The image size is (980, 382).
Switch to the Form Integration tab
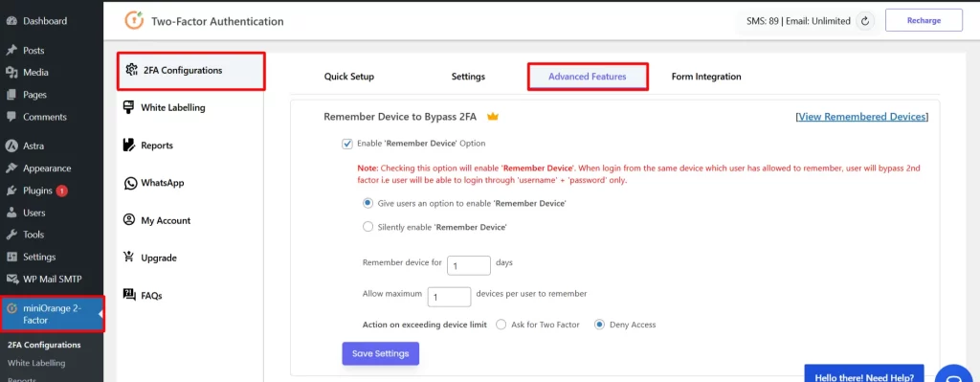(x=706, y=77)
